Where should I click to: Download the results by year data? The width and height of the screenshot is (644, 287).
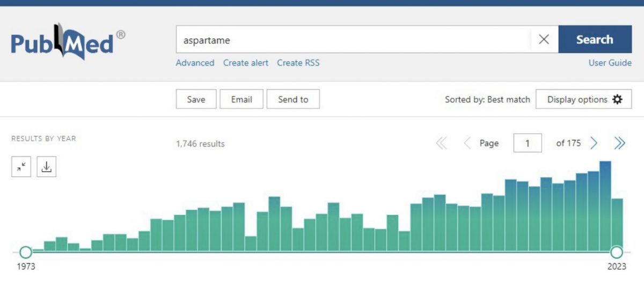(47, 167)
